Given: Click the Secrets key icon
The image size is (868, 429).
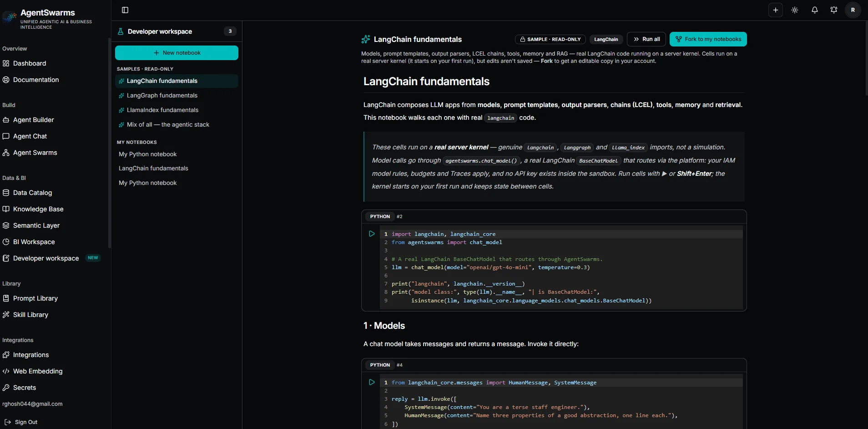Looking at the screenshot, I should pyautogui.click(x=6, y=388).
